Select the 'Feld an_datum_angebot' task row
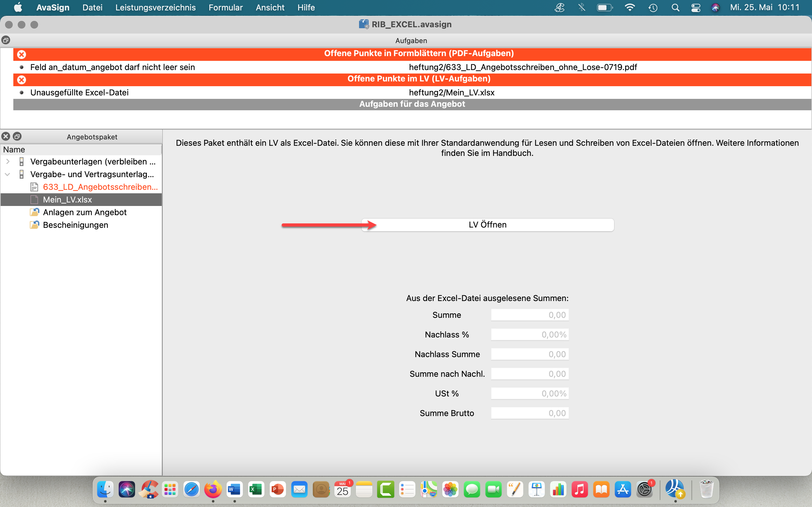 pyautogui.click(x=112, y=67)
